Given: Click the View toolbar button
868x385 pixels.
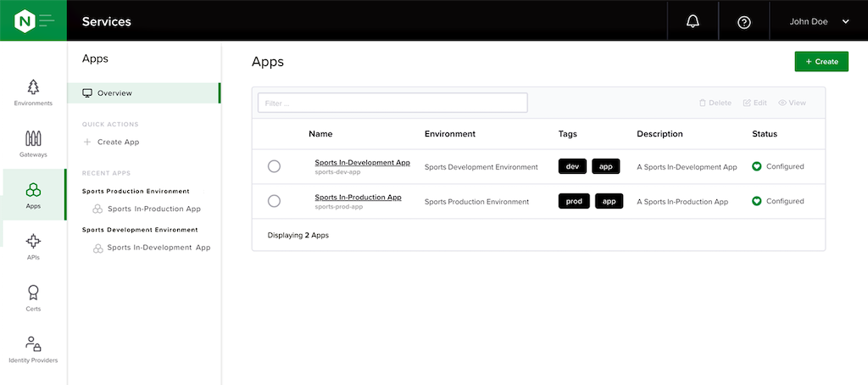Looking at the screenshot, I should click(x=793, y=103).
